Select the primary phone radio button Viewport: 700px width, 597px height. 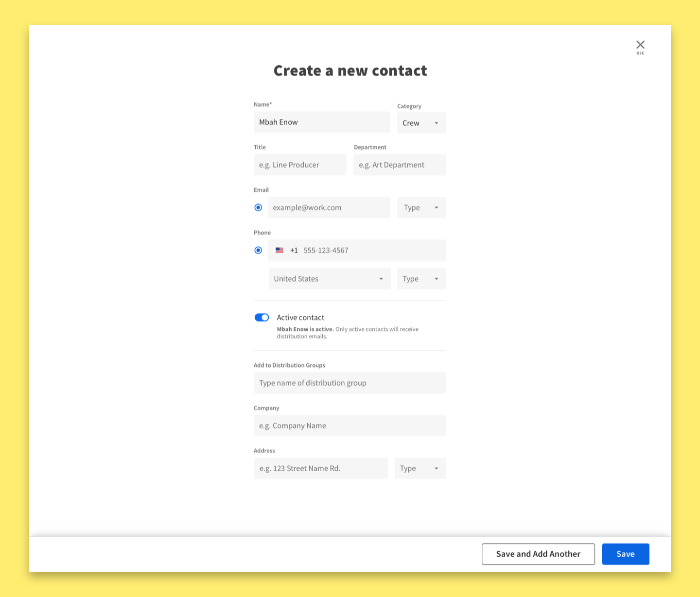pyautogui.click(x=258, y=250)
